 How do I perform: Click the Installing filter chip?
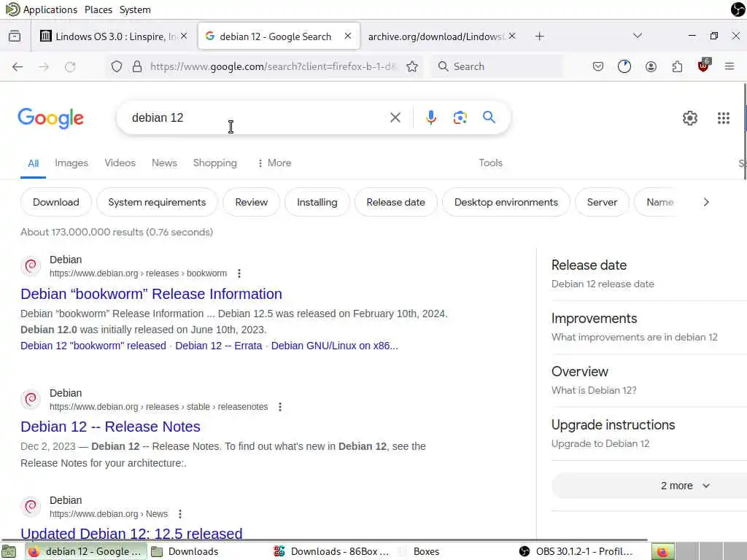tap(317, 202)
